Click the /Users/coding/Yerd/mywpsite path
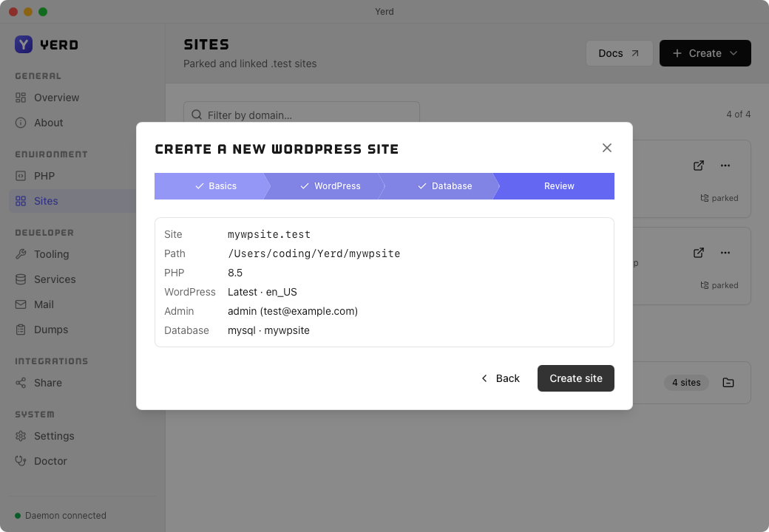Viewport: 769px width, 532px height. [x=314, y=253]
